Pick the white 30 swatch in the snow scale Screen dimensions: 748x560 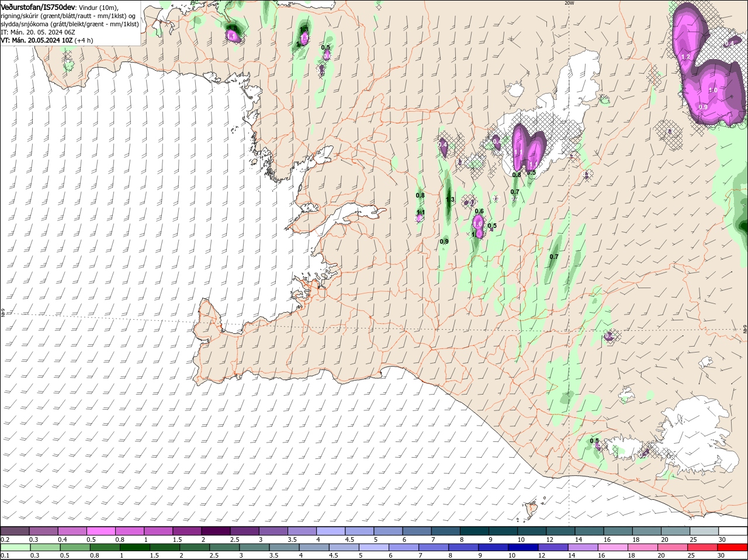733,531
